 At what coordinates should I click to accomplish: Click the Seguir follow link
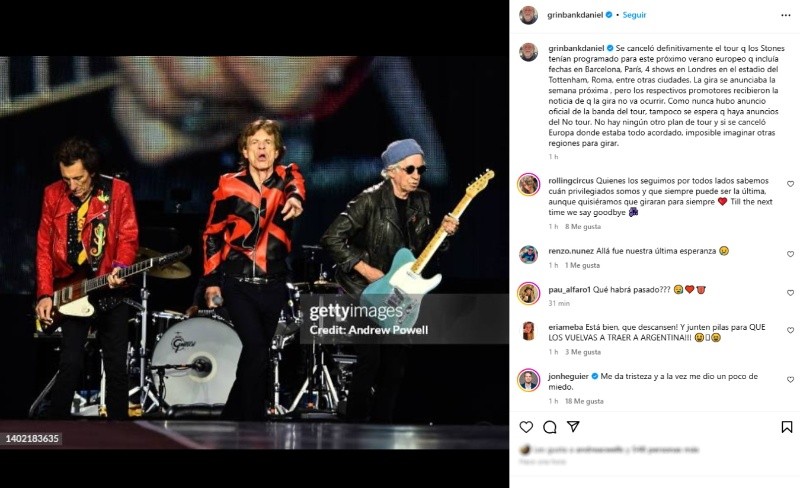pos(634,15)
